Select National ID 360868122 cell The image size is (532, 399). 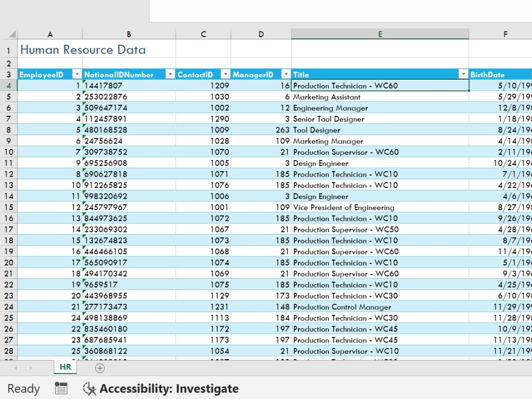coord(129,351)
